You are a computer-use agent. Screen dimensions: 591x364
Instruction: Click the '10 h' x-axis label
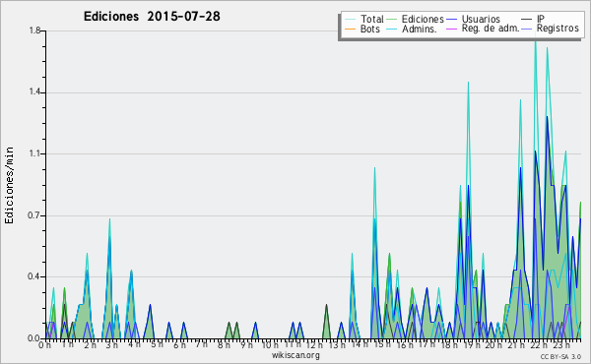(270, 344)
